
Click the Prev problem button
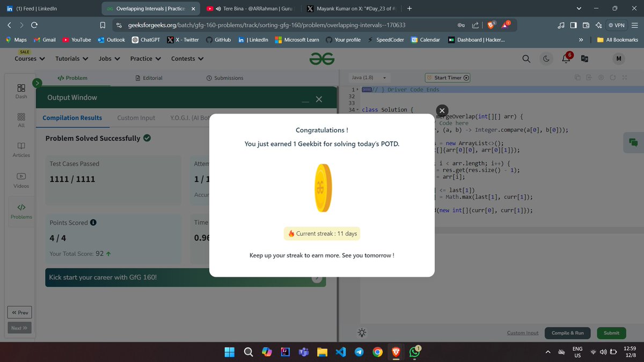click(19, 312)
